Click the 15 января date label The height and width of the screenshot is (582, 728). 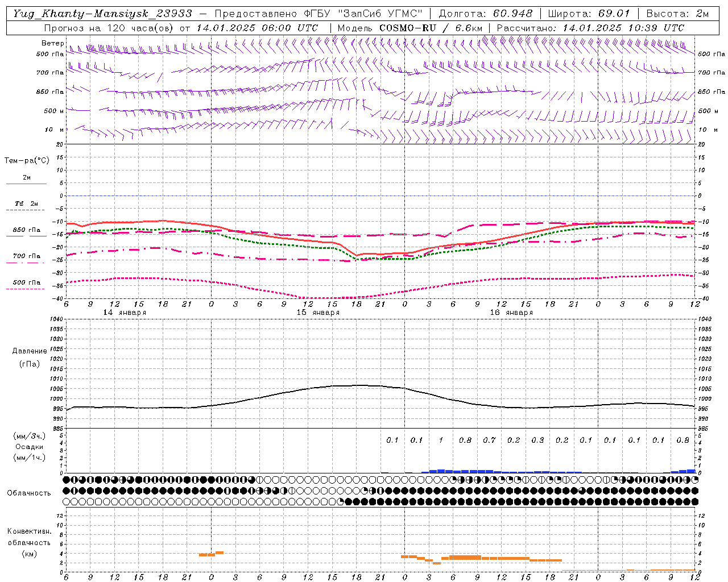click(x=318, y=313)
